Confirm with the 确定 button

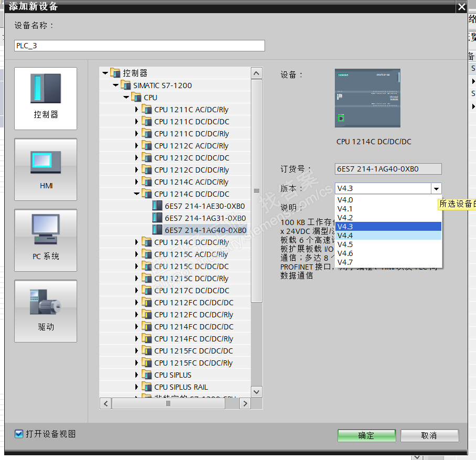[366, 435]
